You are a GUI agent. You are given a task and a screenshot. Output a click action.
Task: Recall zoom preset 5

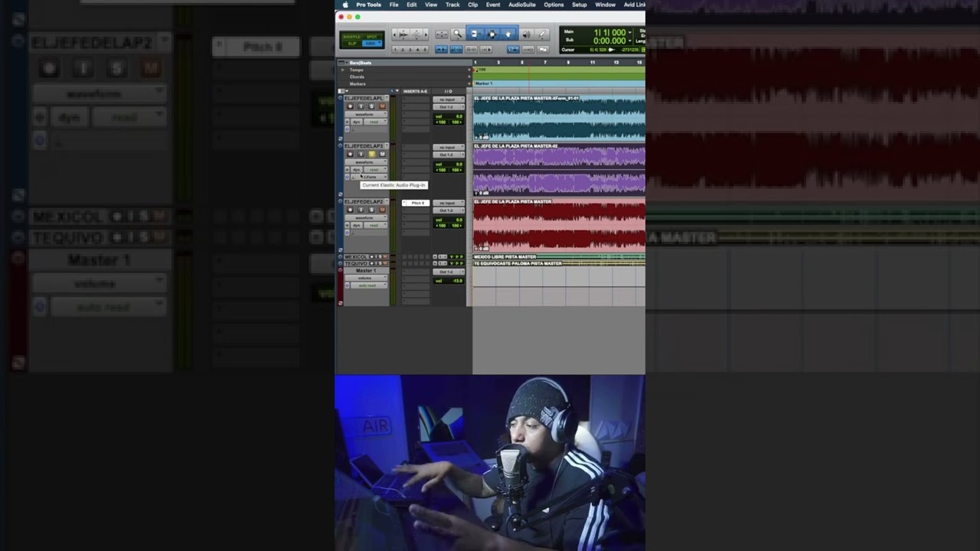pos(425,50)
